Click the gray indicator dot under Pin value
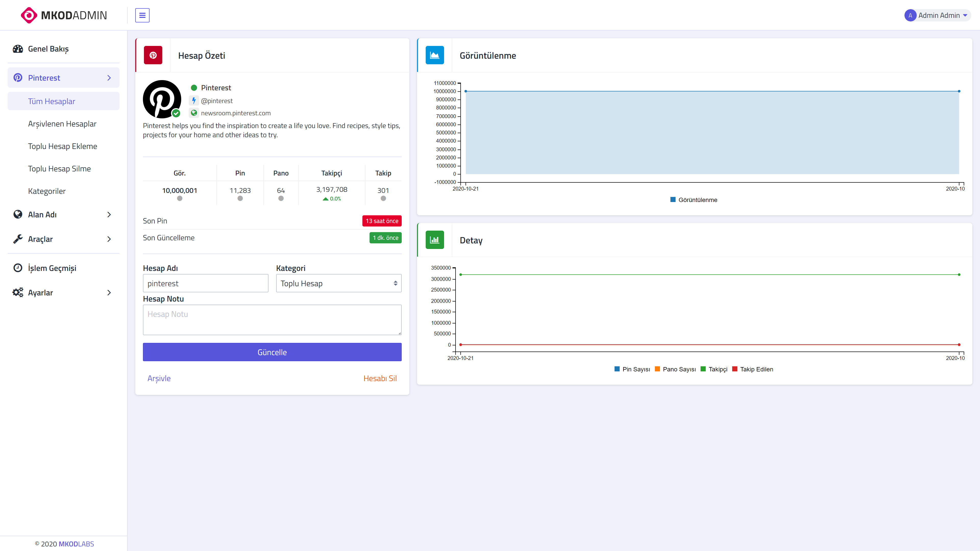The width and height of the screenshot is (980, 551). pyautogui.click(x=240, y=198)
